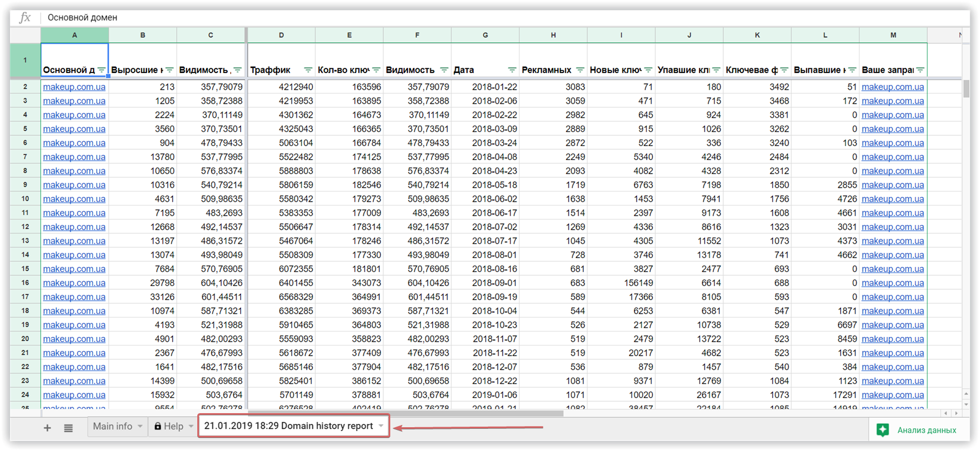Click the scroll down arrow
Viewport: 980px width, 451px height.
pos(966,404)
